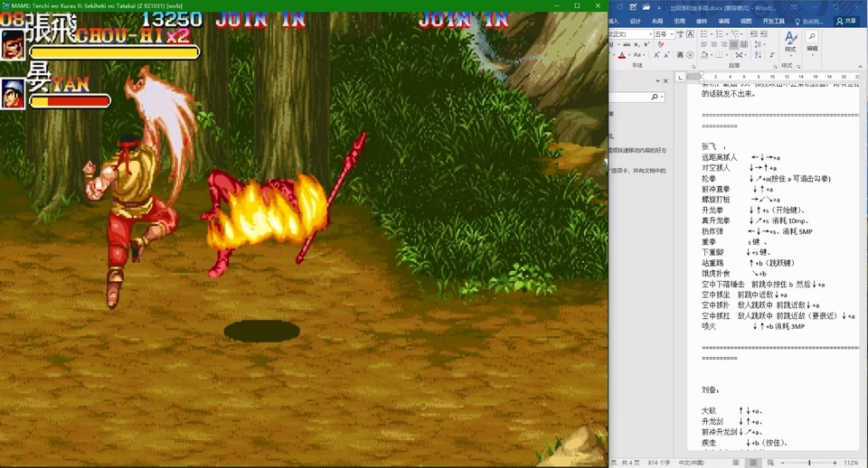Open paragraph settings dialog launcher
Image resolution: width=868 pixels, height=468 pixels.
click(x=777, y=65)
